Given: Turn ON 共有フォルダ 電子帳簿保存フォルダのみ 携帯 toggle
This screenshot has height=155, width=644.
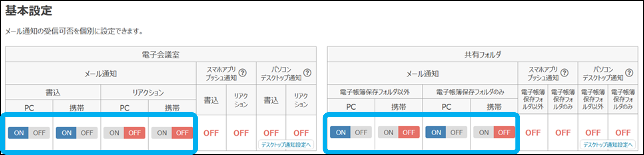Looking at the screenshot, I should click(x=484, y=133).
